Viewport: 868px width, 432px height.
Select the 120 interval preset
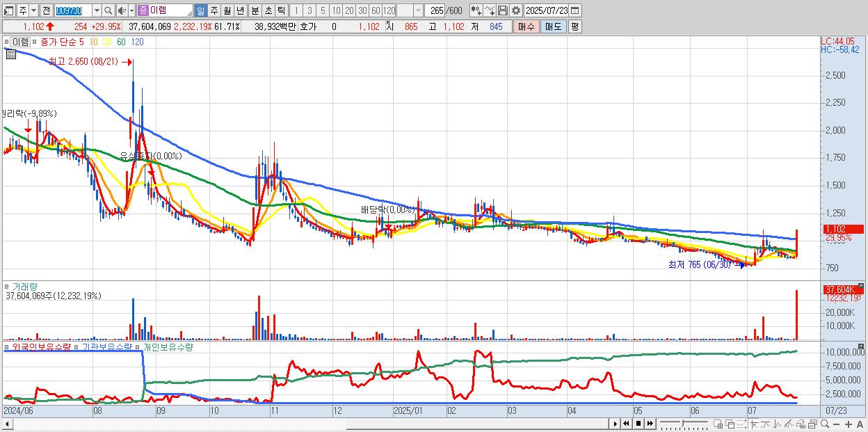[389, 10]
